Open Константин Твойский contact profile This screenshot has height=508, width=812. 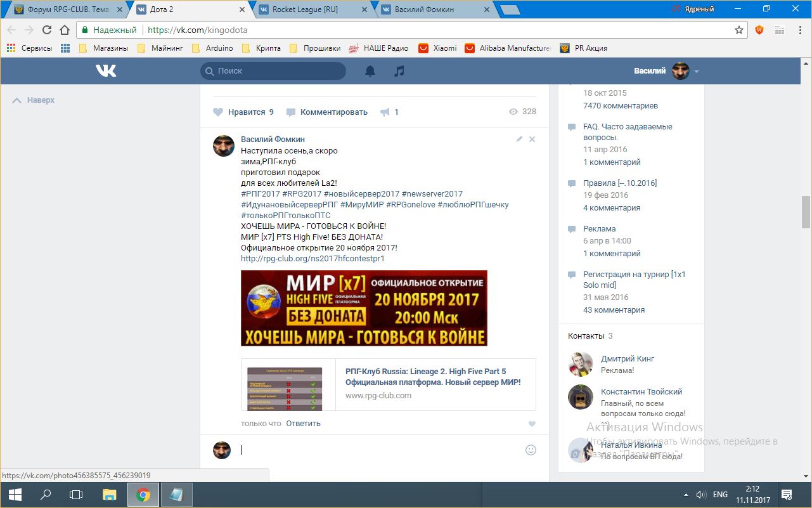(x=641, y=392)
